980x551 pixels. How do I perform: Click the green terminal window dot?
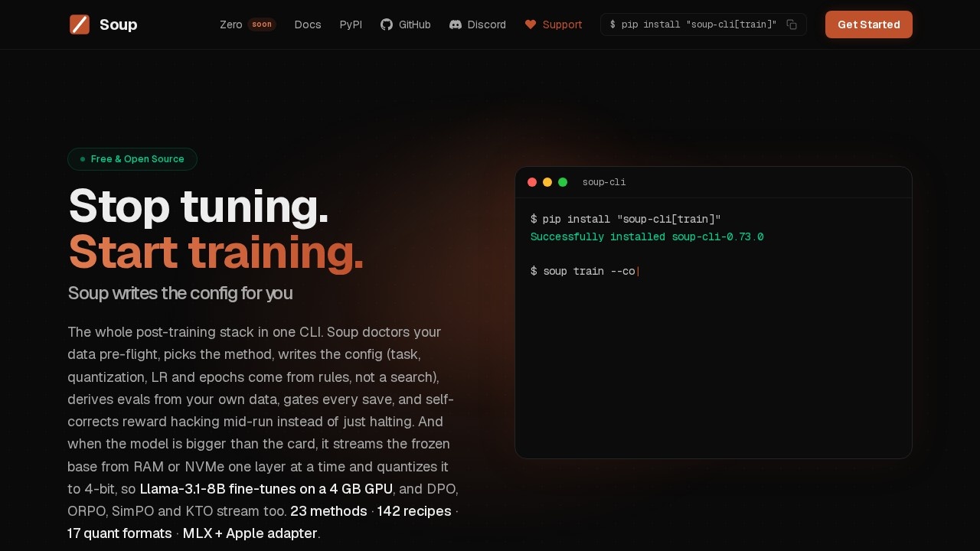point(563,182)
